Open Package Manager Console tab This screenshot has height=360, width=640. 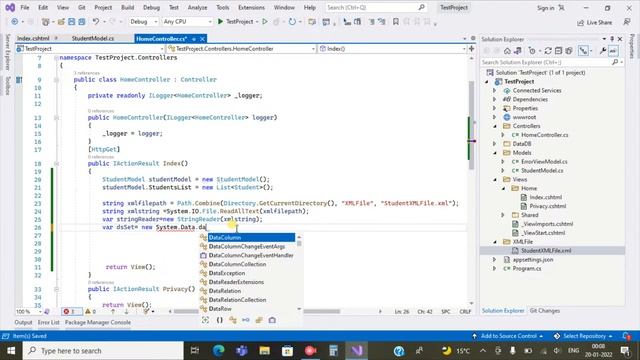98,322
